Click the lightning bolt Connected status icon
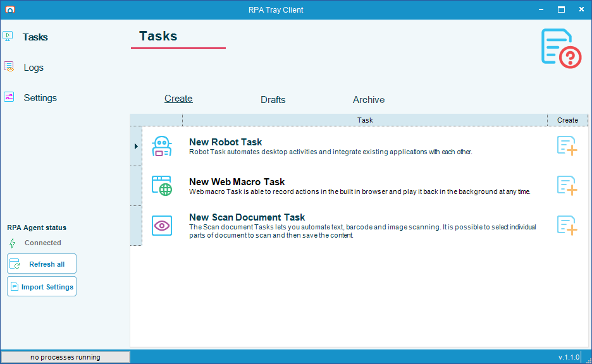592x364 pixels. [x=13, y=243]
